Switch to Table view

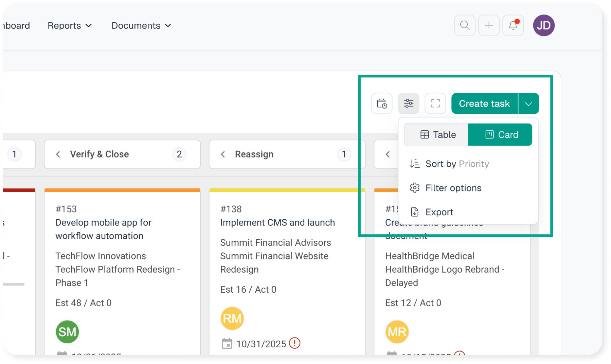click(437, 134)
